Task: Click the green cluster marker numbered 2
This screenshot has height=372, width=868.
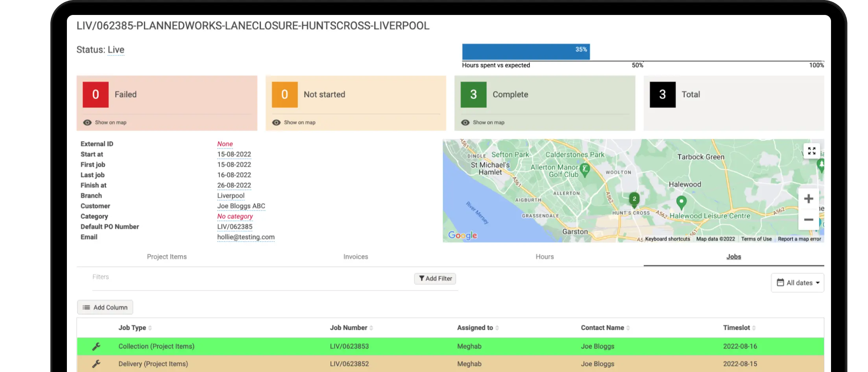Action: [x=634, y=200]
